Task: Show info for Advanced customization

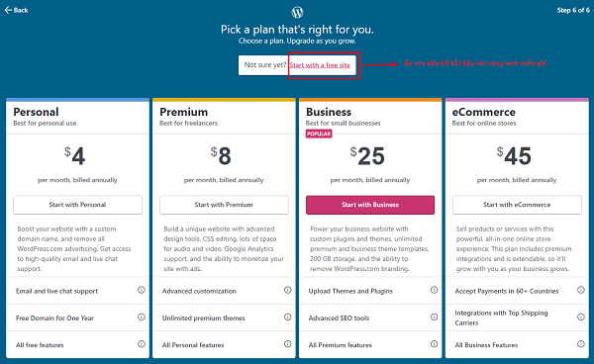Action: pyautogui.click(x=287, y=290)
